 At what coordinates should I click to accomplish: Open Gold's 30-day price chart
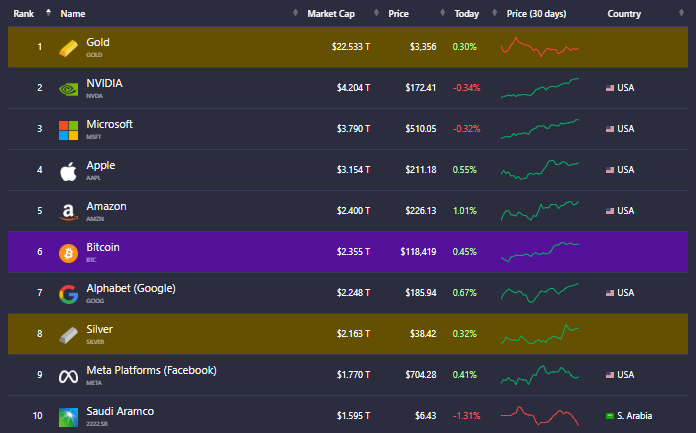coord(540,47)
